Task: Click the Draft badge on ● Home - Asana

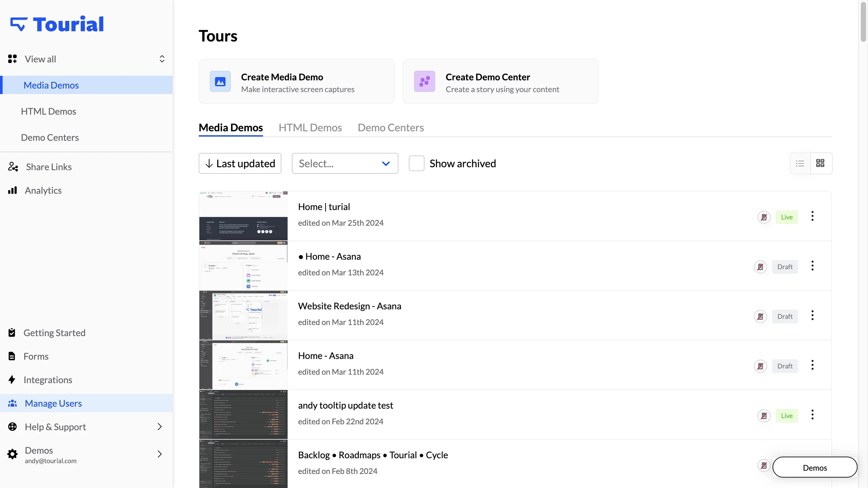Action: 785,267
